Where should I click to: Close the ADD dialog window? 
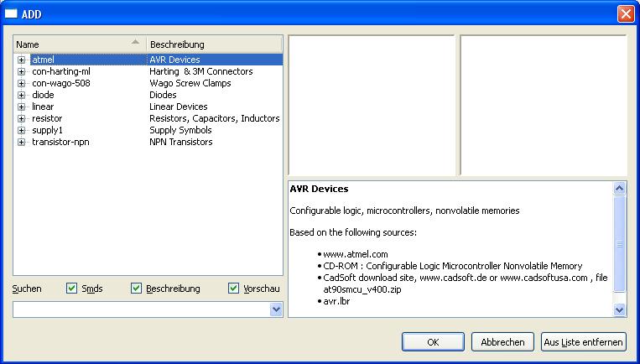pos(625,14)
